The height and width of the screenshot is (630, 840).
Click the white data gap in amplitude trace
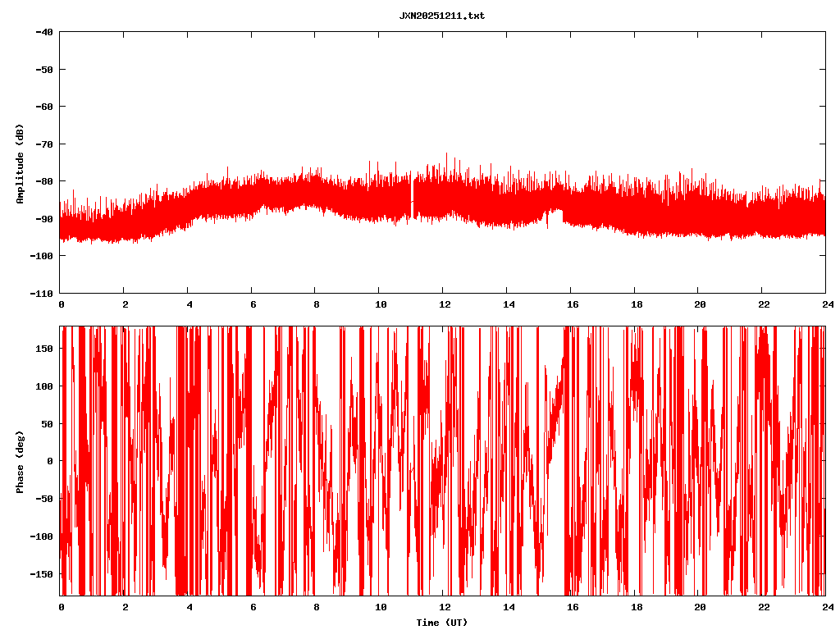point(413,201)
